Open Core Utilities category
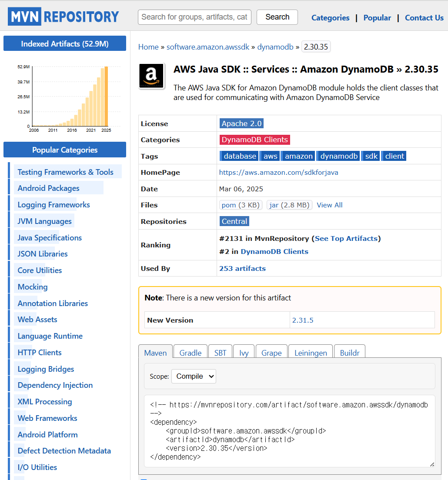448x480 pixels. (x=40, y=270)
